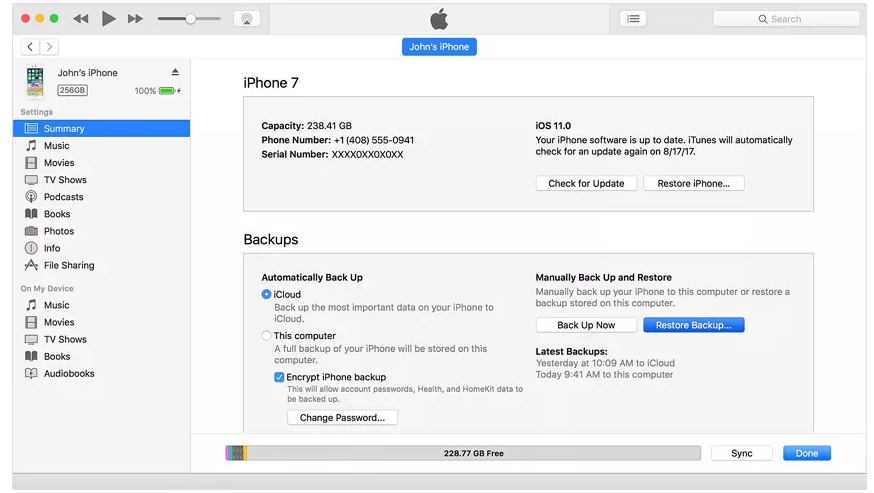The width and height of the screenshot is (874, 493).
Task: Start playback with the play button
Action: [x=108, y=19]
